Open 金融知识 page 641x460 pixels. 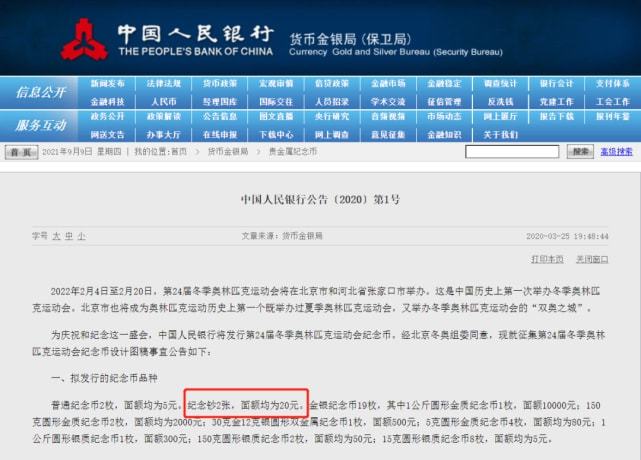(444, 135)
